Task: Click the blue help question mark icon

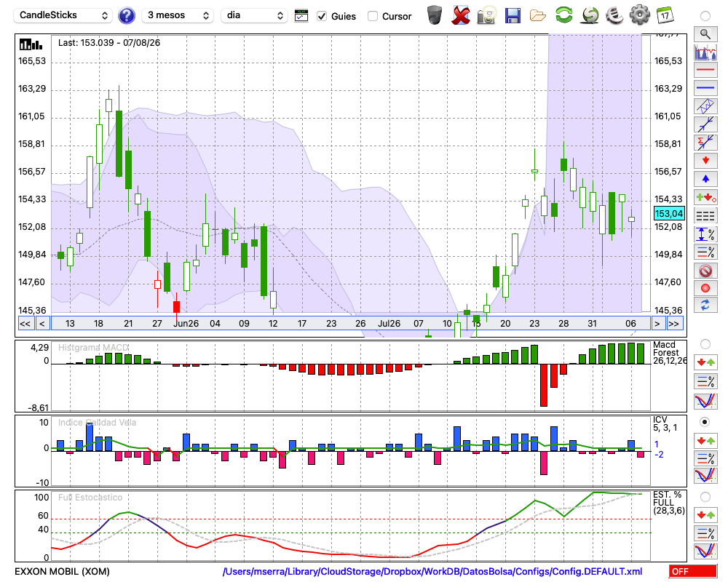Action: (126, 16)
